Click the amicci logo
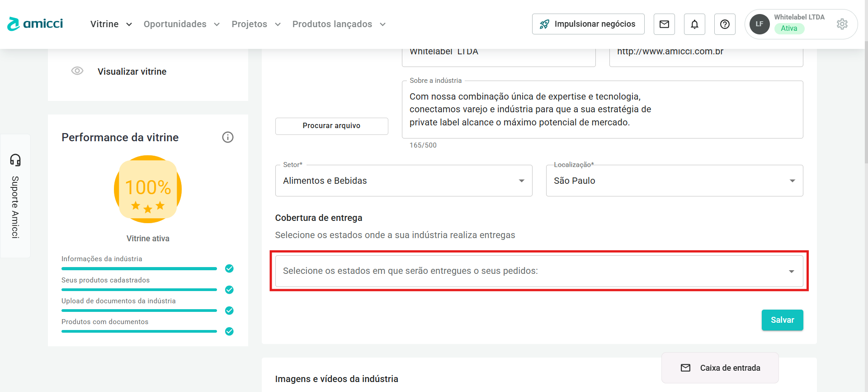The width and height of the screenshot is (868, 392). [35, 24]
